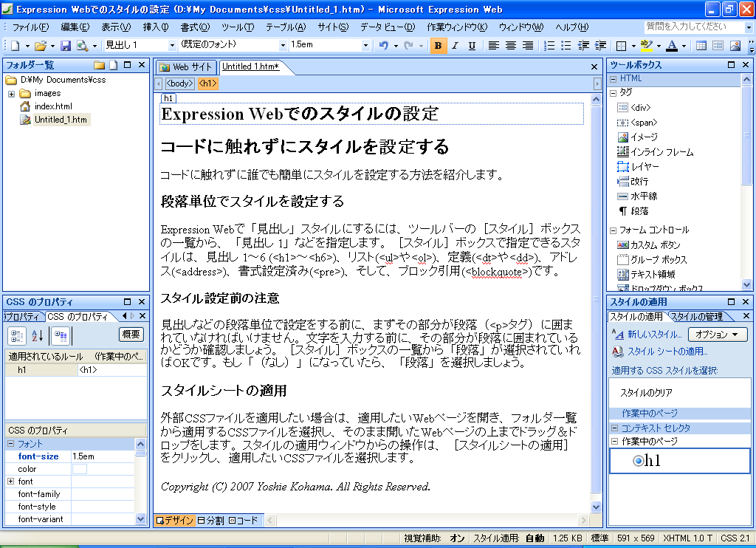Toggle underline formatting button
The image size is (756, 548).
pos(472,45)
